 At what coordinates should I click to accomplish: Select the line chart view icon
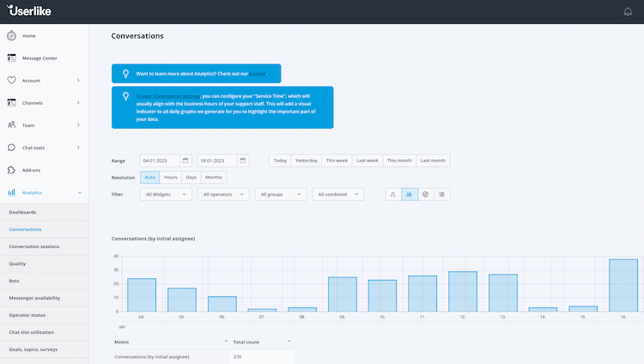393,195
